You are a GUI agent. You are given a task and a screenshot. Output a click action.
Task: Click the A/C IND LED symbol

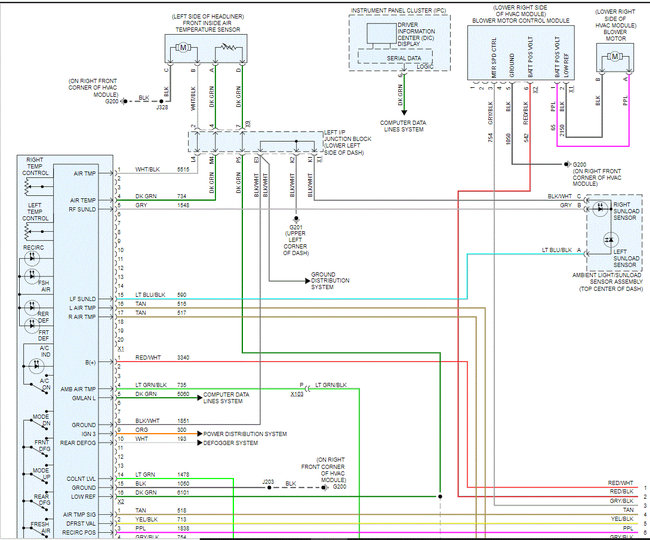[x=36, y=366]
